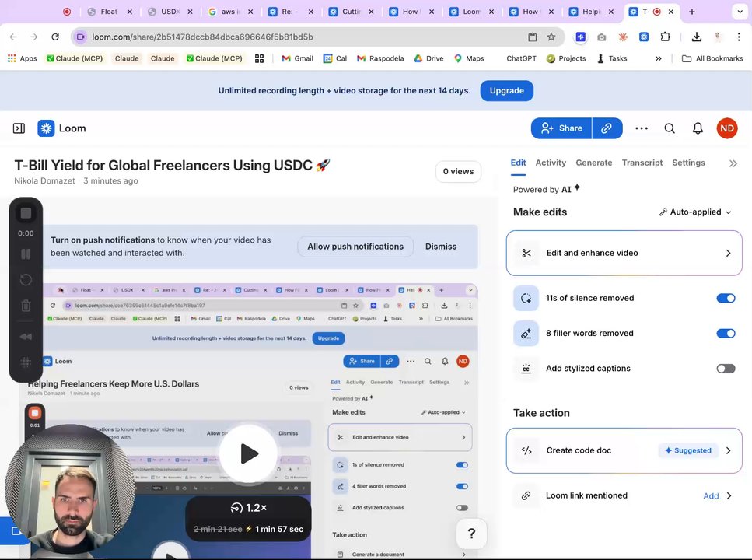Expand Edit and enhance video
The image size is (752, 560).
click(x=624, y=253)
